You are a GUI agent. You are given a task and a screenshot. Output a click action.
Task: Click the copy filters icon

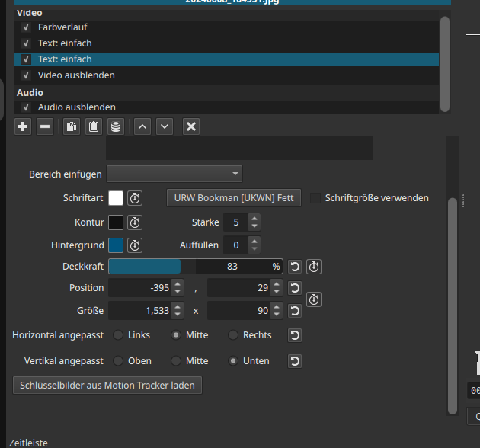tap(71, 126)
